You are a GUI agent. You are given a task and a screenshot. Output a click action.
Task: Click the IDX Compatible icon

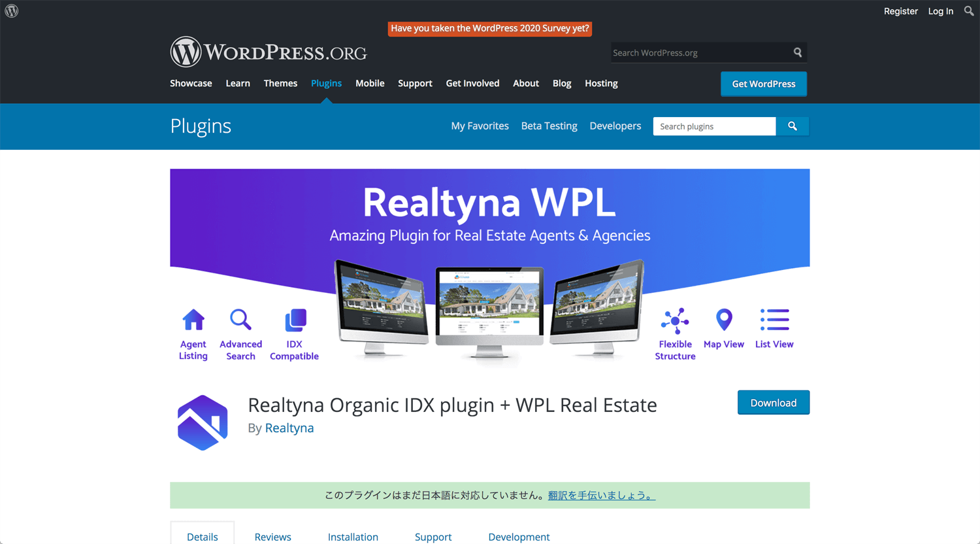pyautogui.click(x=295, y=320)
